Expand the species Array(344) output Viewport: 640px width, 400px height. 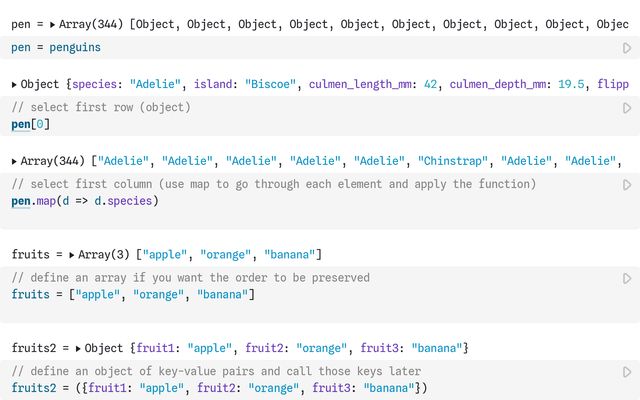(x=14, y=161)
